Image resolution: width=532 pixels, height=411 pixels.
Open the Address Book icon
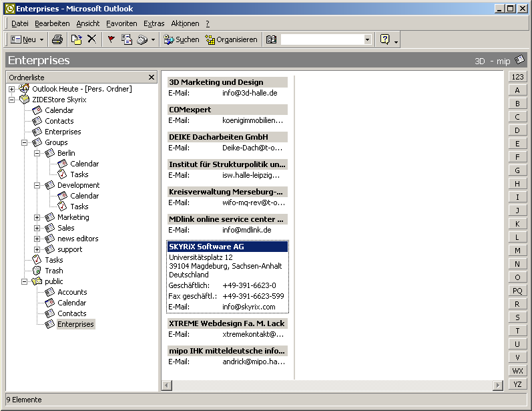271,39
